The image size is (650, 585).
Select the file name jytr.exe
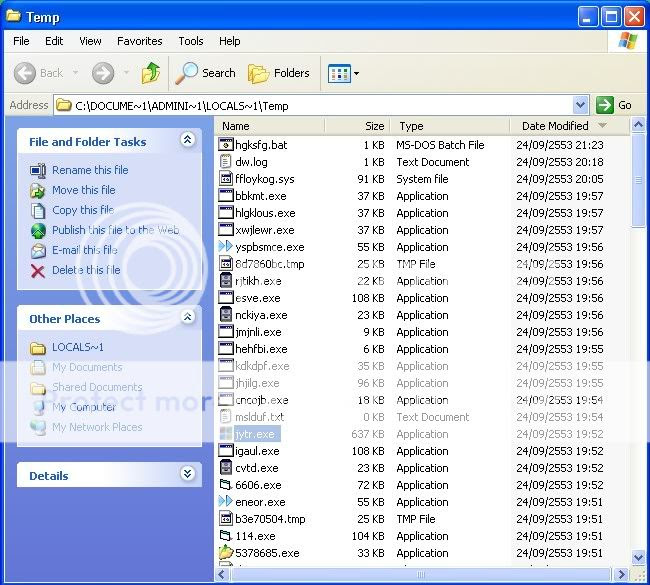click(x=255, y=434)
